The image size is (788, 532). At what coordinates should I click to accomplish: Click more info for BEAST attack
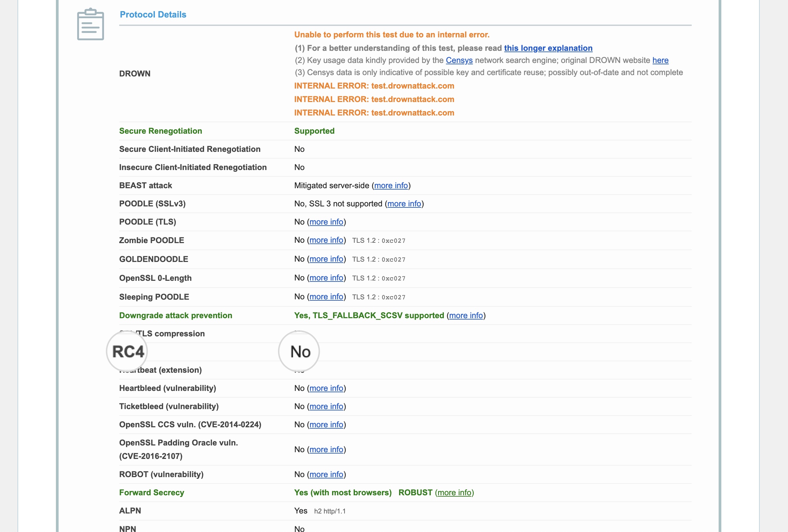point(391,186)
